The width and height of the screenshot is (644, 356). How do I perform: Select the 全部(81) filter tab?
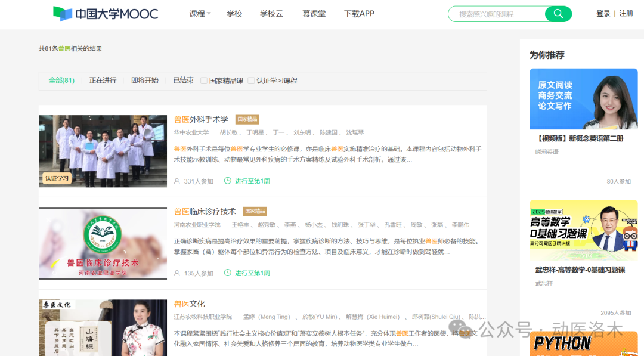point(61,81)
